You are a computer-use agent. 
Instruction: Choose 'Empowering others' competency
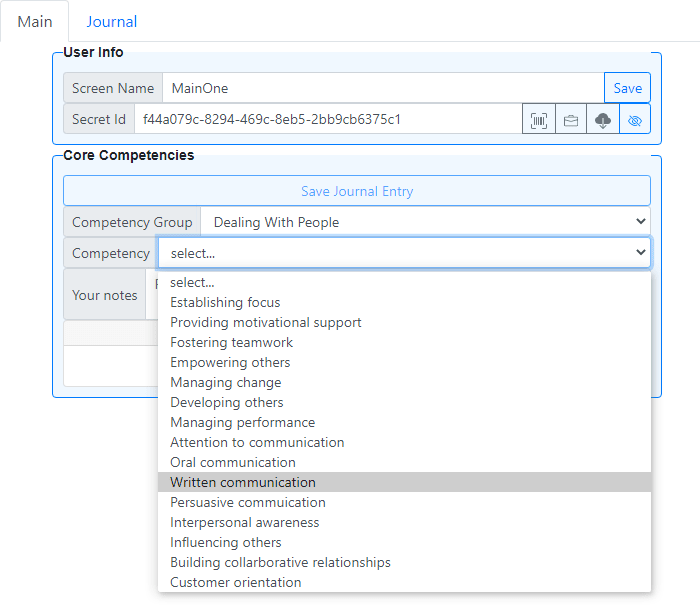pyautogui.click(x=404, y=362)
